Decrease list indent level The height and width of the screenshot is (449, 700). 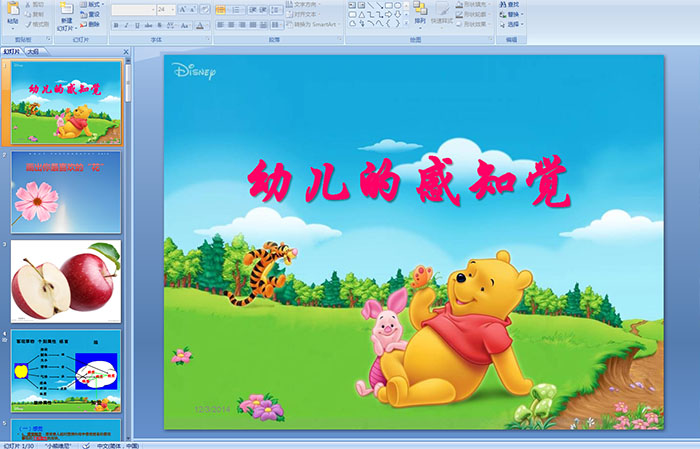click(x=253, y=9)
